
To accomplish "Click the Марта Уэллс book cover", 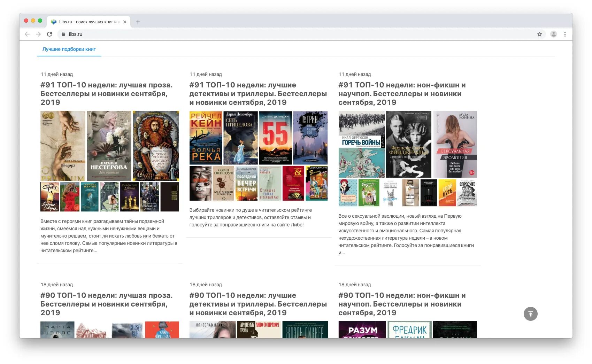I will click(x=57, y=330).
